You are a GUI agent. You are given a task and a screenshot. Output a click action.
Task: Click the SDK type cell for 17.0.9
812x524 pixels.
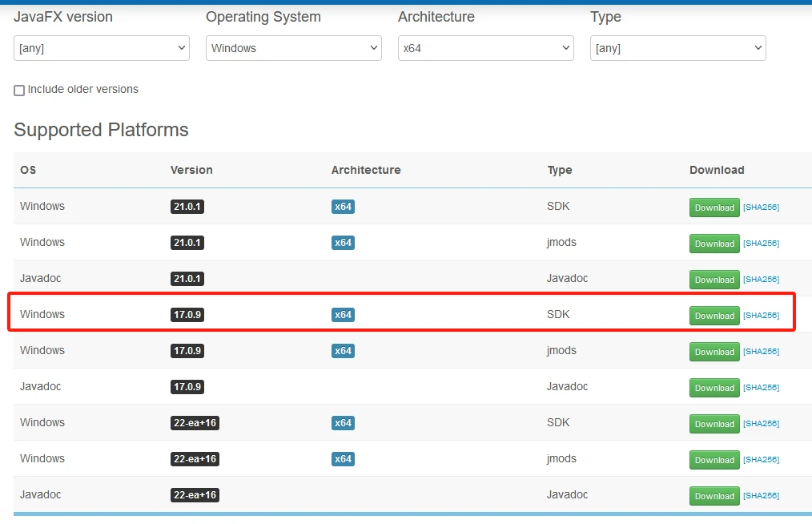[558, 314]
